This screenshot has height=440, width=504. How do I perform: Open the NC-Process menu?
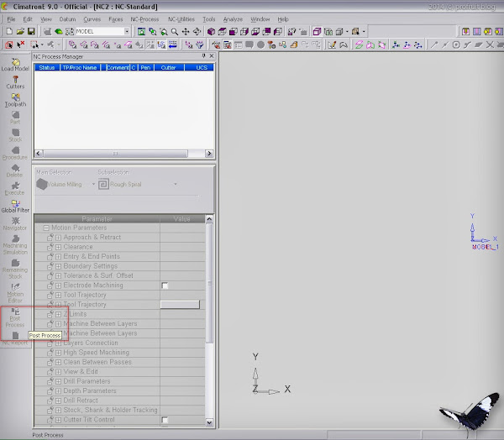click(x=144, y=19)
